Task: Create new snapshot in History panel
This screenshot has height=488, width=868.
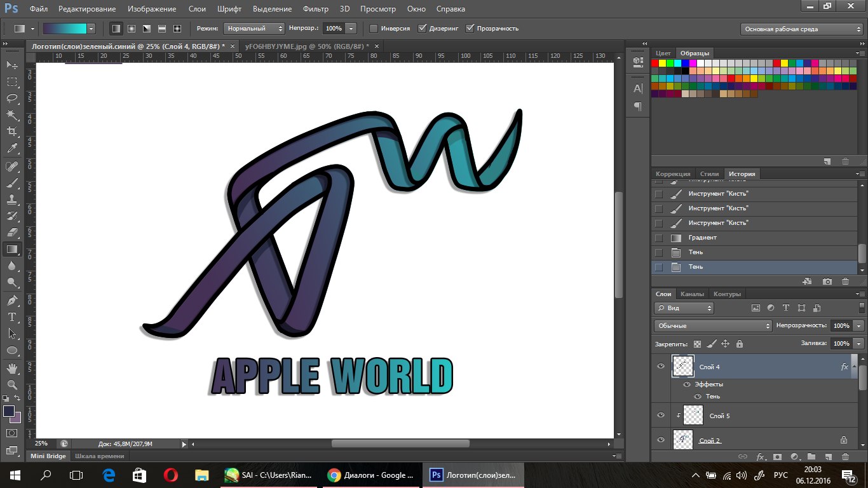Action: point(827,281)
